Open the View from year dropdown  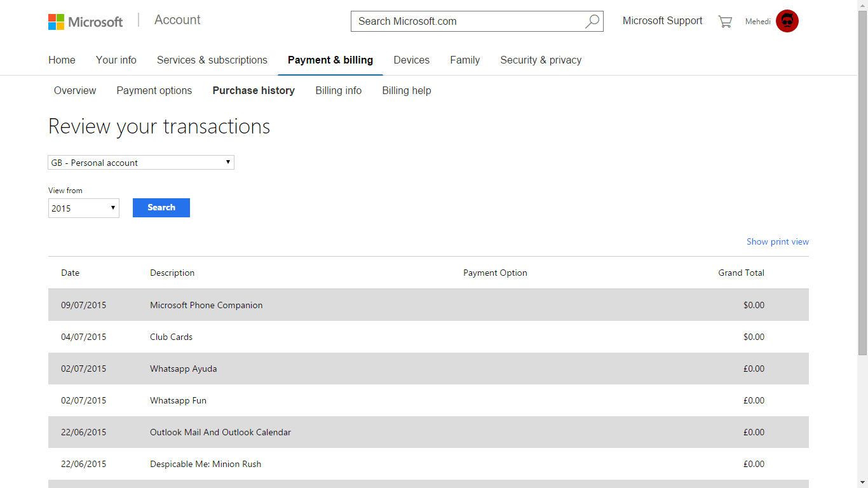(x=84, y=208)
